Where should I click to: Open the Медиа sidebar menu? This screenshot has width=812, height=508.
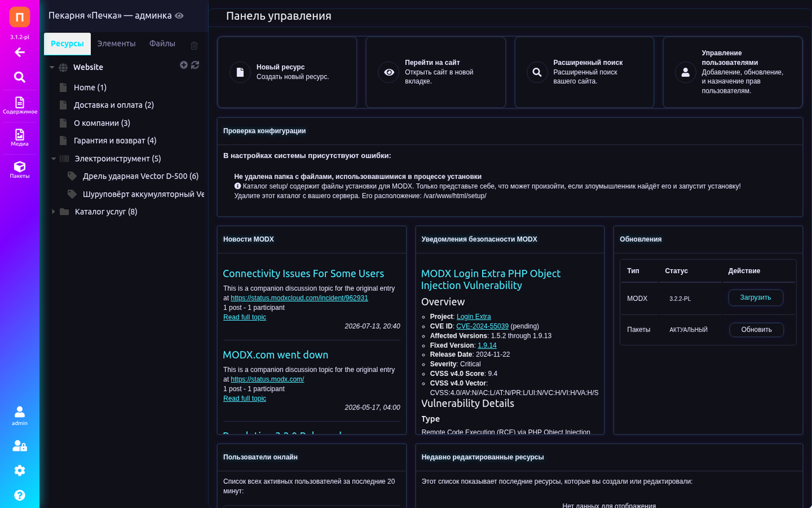coord(20,138)
